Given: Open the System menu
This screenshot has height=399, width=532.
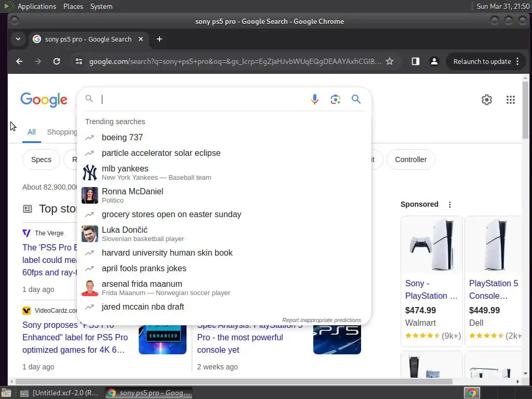Looking at the screenshot, I should [101, 6].
